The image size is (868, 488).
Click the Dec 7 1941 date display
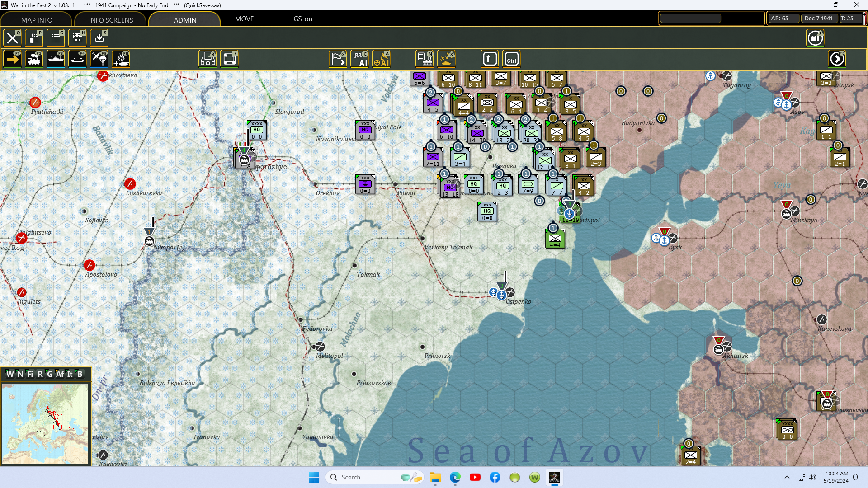pos(819,19)
